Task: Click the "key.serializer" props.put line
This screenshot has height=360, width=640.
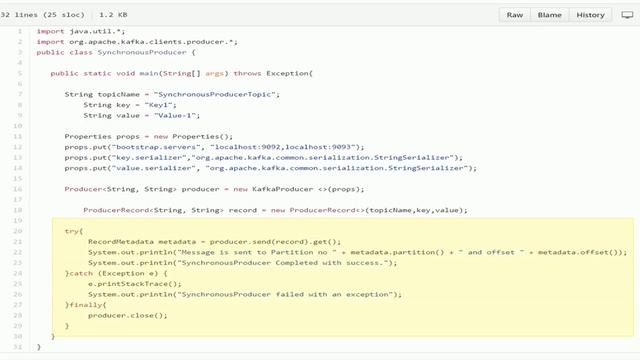Action: (264, 158)
